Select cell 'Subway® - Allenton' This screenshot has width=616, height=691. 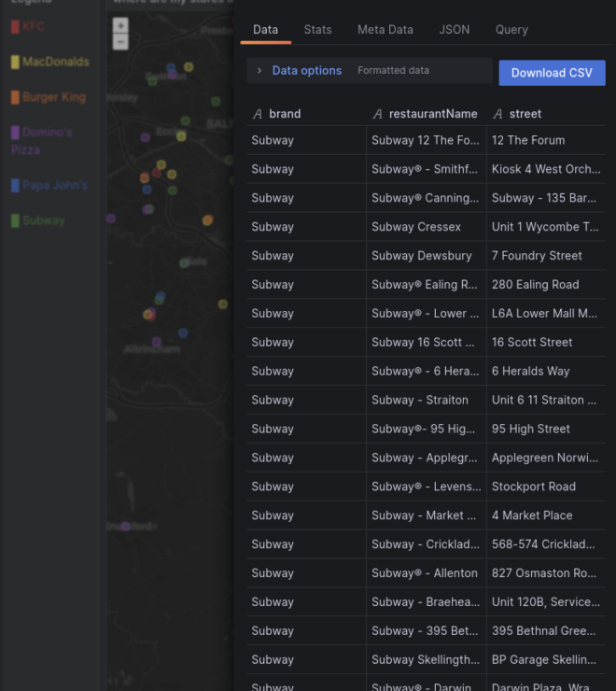coord(427,573)
